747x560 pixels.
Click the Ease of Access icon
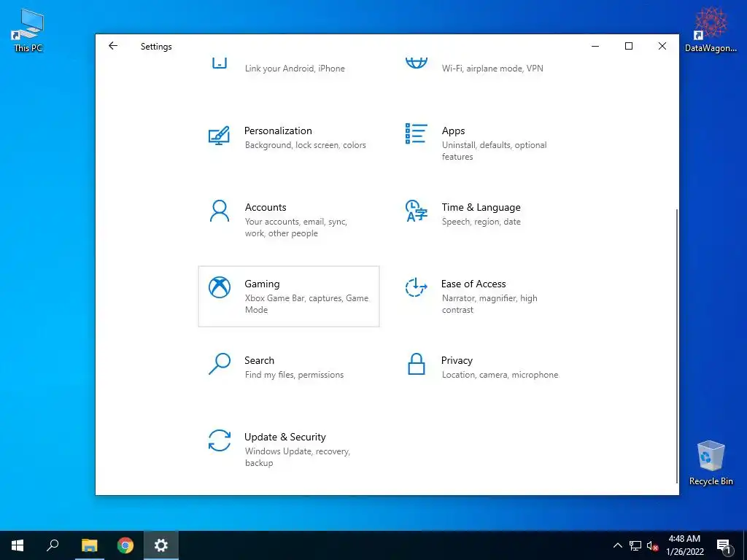tap(416, 287)
